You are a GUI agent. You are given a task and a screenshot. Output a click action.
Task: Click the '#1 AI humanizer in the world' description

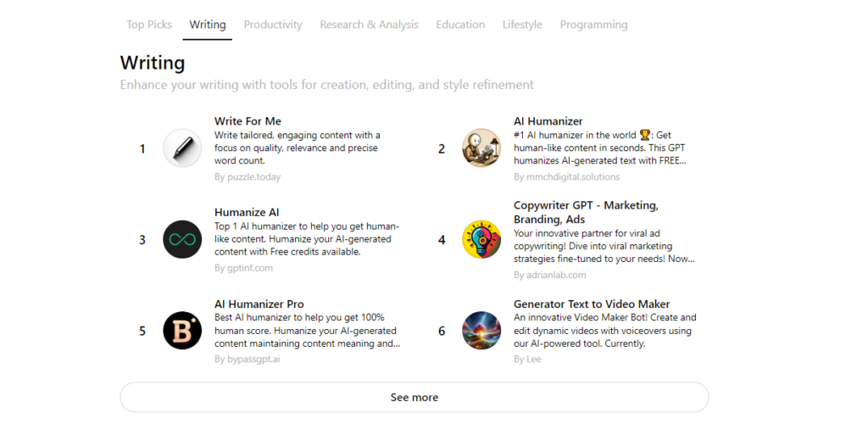pyautogui.click(x=600, y=148)
